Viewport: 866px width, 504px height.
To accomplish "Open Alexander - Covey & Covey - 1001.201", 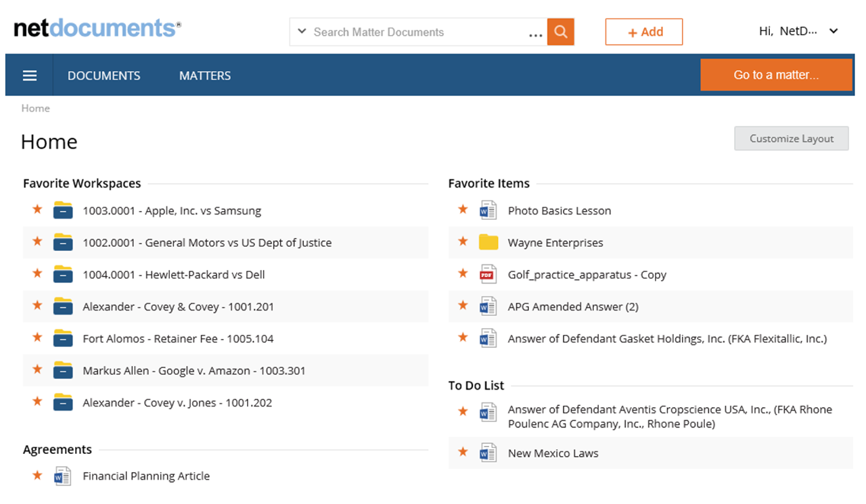I will coord(179,306).
